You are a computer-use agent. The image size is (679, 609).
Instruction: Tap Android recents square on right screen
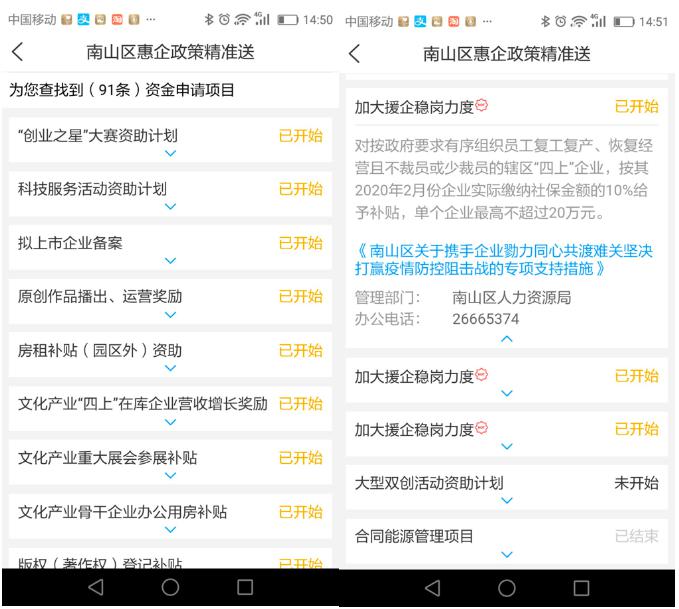[581, 588]
